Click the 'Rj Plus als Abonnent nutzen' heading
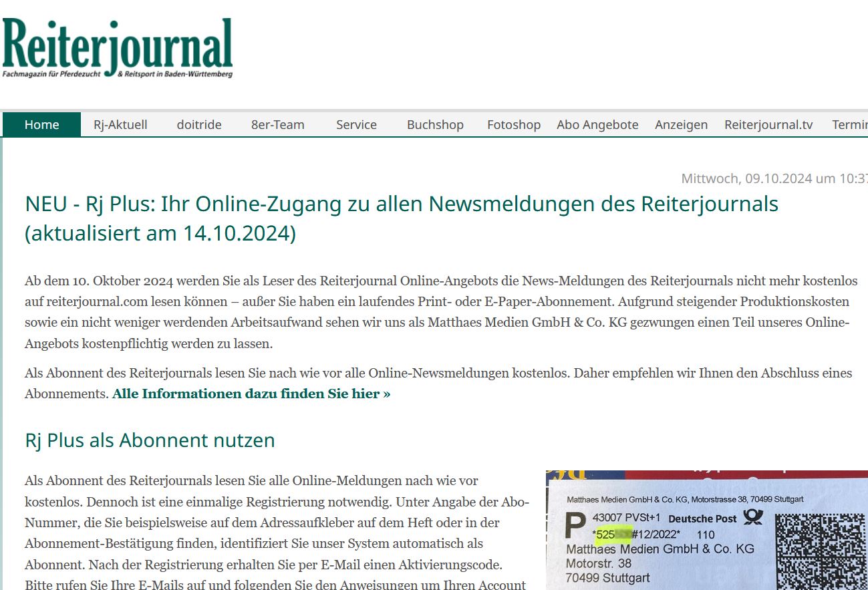868x590 pixels. [x=150, y=440]
